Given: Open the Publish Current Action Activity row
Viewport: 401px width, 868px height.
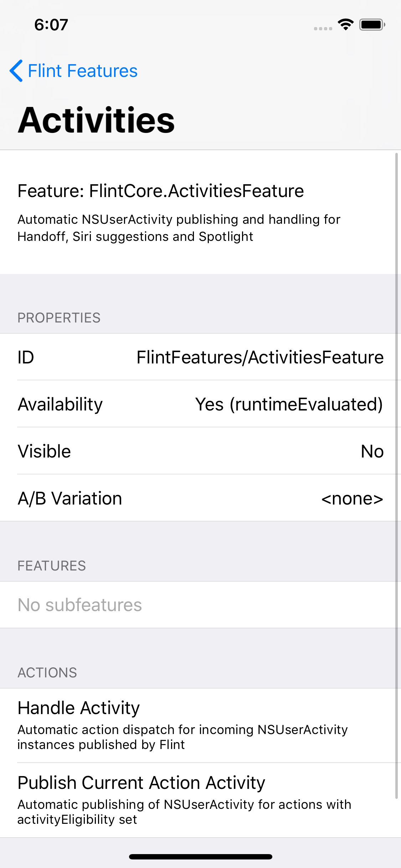Looking at the screenshot, I should click(200, 800).
